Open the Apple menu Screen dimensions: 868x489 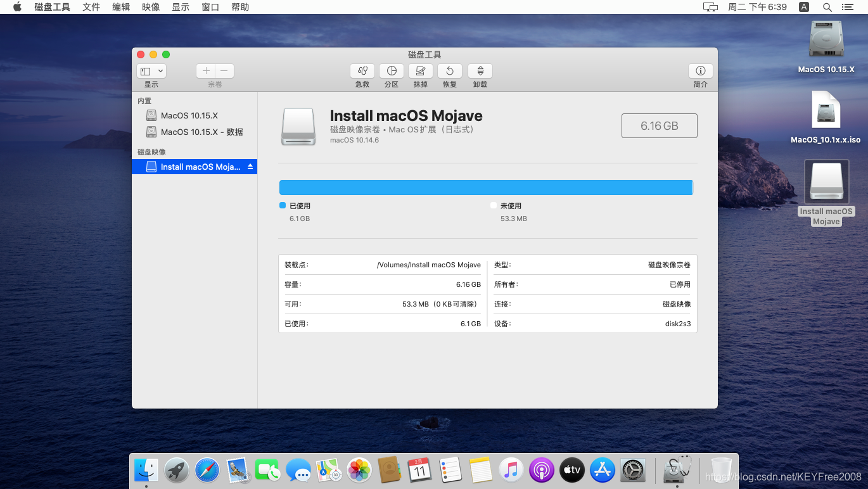click(17, 7)
